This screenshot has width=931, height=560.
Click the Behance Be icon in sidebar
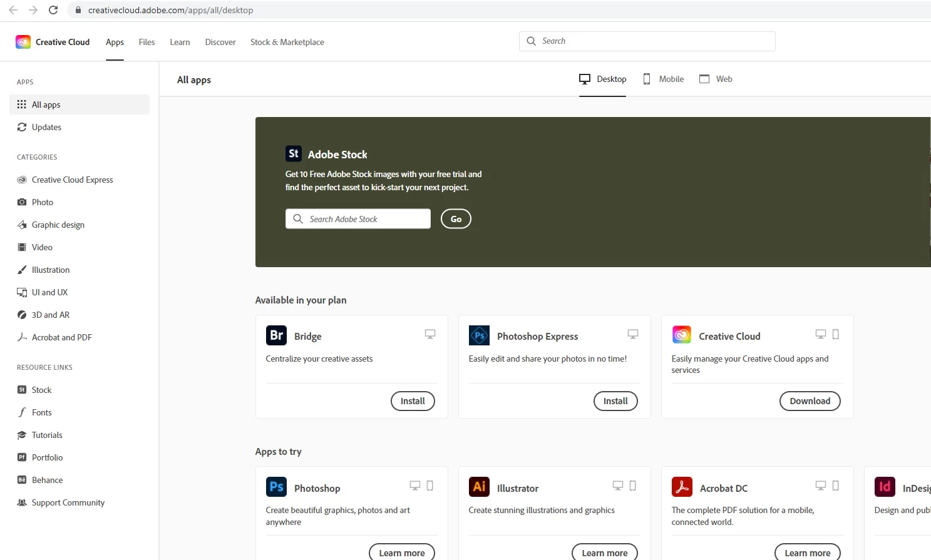click(x=22, y=480)
